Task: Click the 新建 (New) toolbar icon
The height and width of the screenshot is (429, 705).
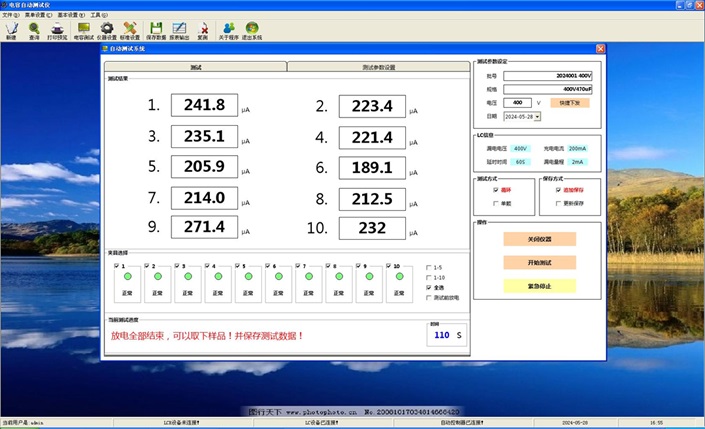Action: pos(11,29)
